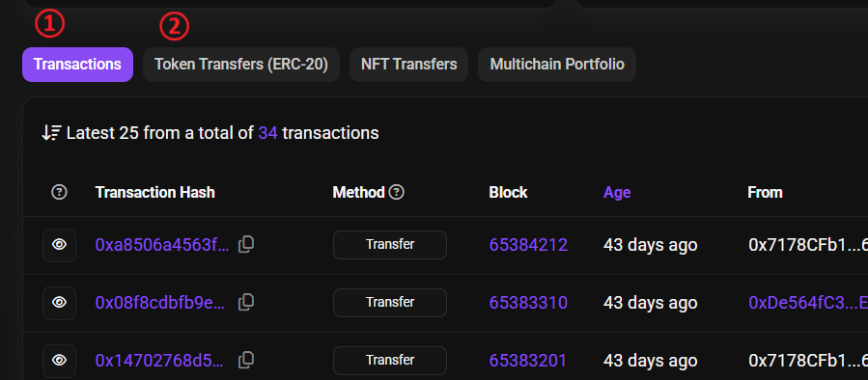The height and width of the screenshot is (380, 868).
Task: Copy transaction hash 0xa8506a4563f
Action: coord(246,244)
